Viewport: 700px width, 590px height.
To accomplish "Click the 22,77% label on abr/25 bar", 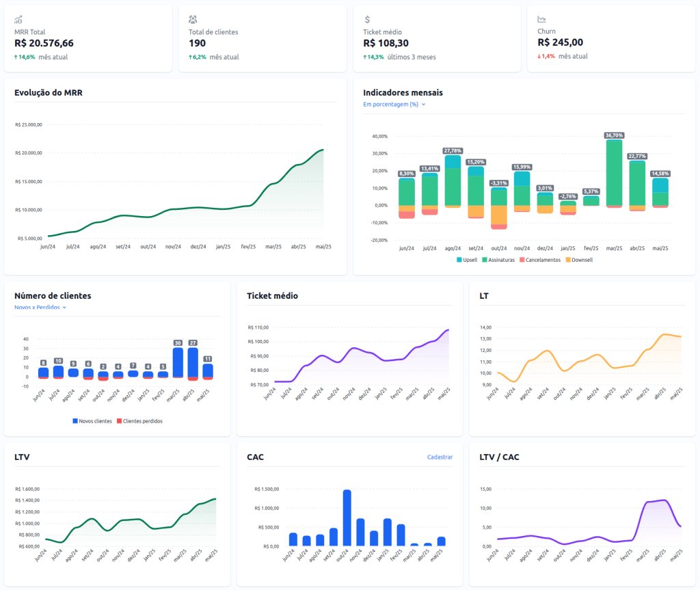I will click(637, 157).
